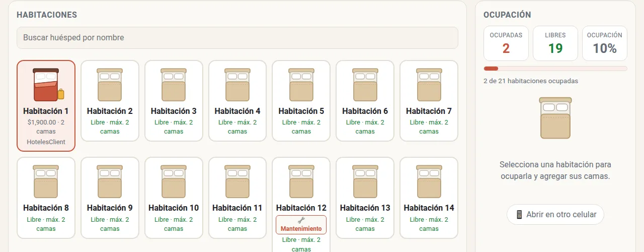
Task: Click the Habitación 6 label
Action: (x=365, y=111)
